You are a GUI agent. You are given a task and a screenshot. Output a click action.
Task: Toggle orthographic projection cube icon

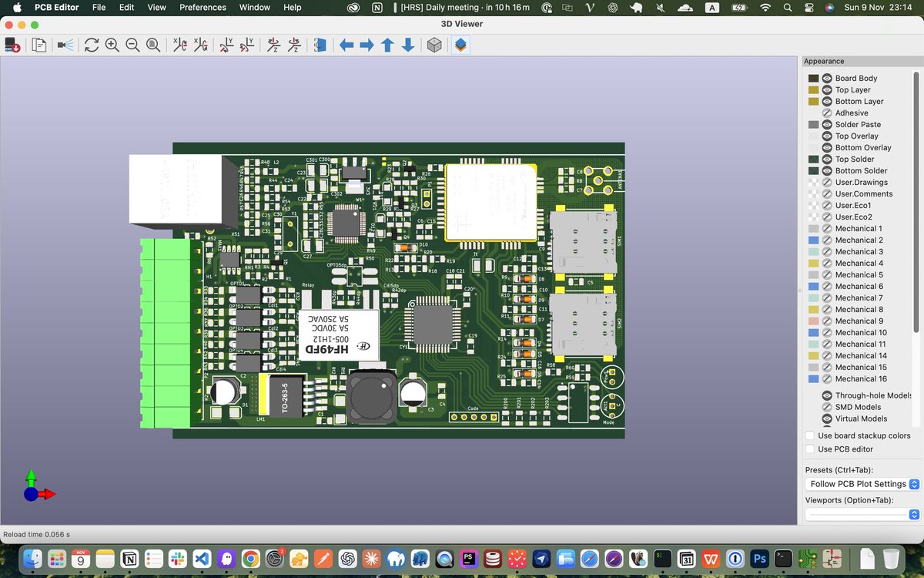point(434,45)
